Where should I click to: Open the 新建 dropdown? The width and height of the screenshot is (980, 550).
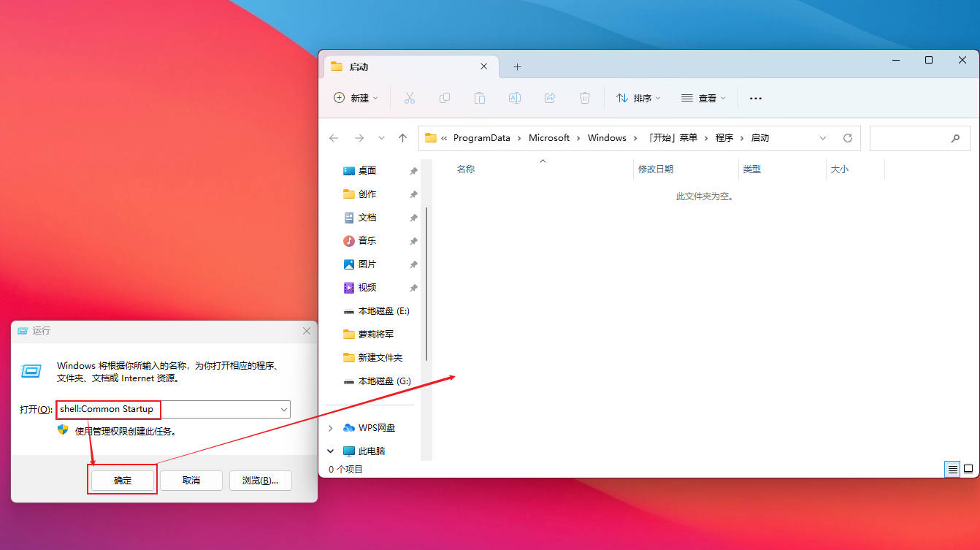(x=356, y=97)
